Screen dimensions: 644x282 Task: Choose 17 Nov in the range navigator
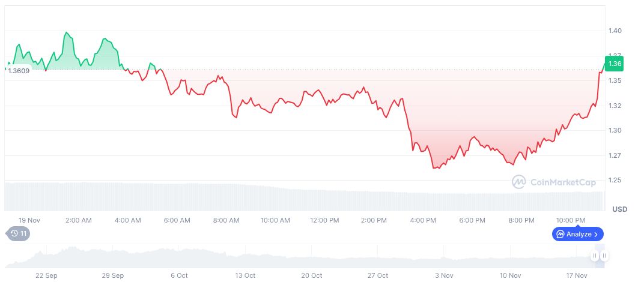pyautogui.click(x=577, y=275)
